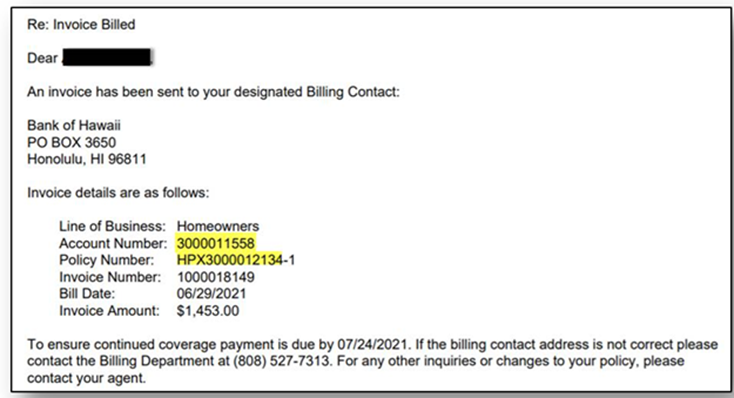Click the 'Account Number:' label

113,243
